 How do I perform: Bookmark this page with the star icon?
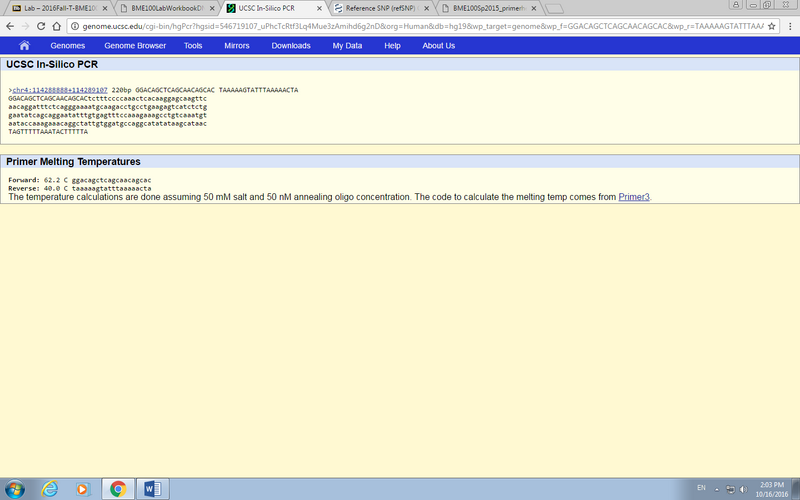(773, 25)
